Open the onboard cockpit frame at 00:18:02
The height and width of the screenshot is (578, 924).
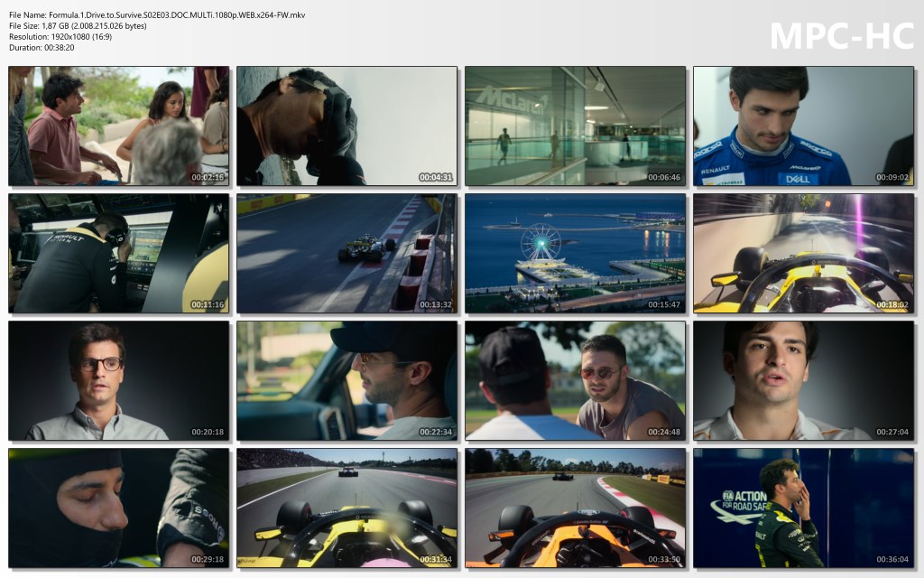(x=803, y=253)
